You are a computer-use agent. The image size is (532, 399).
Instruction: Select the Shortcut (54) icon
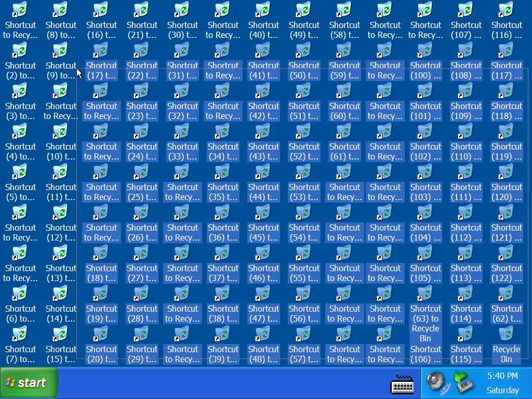[304, 212]
